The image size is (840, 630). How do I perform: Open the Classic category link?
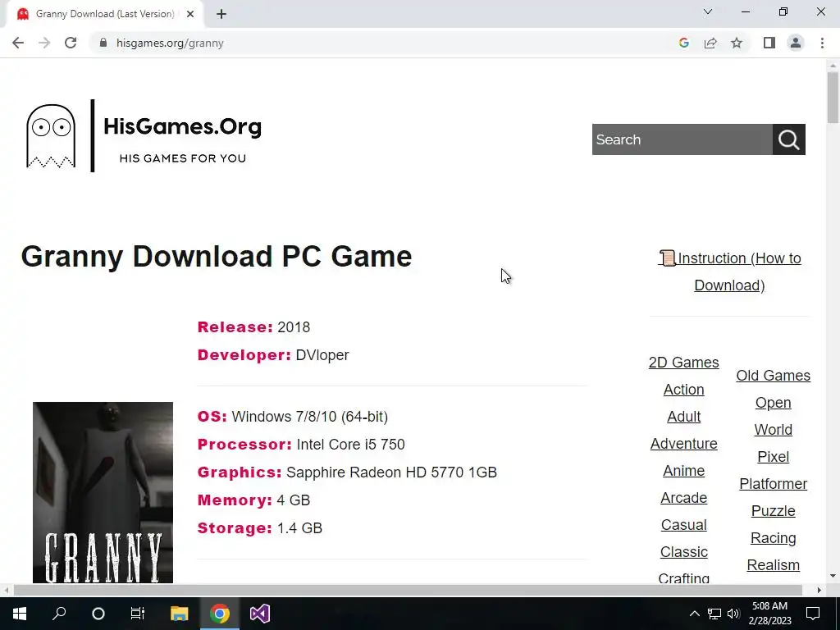(683, 552)
